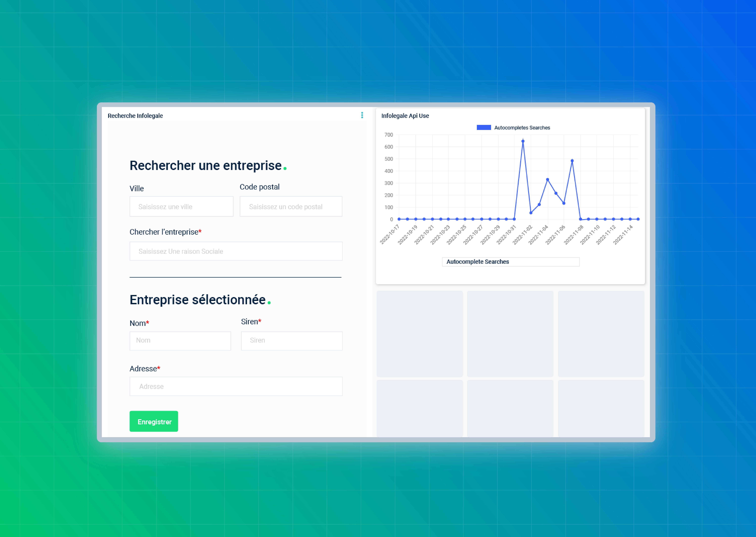Open the Recherche Infolegale three-dot menu

(x=362, y=115)
